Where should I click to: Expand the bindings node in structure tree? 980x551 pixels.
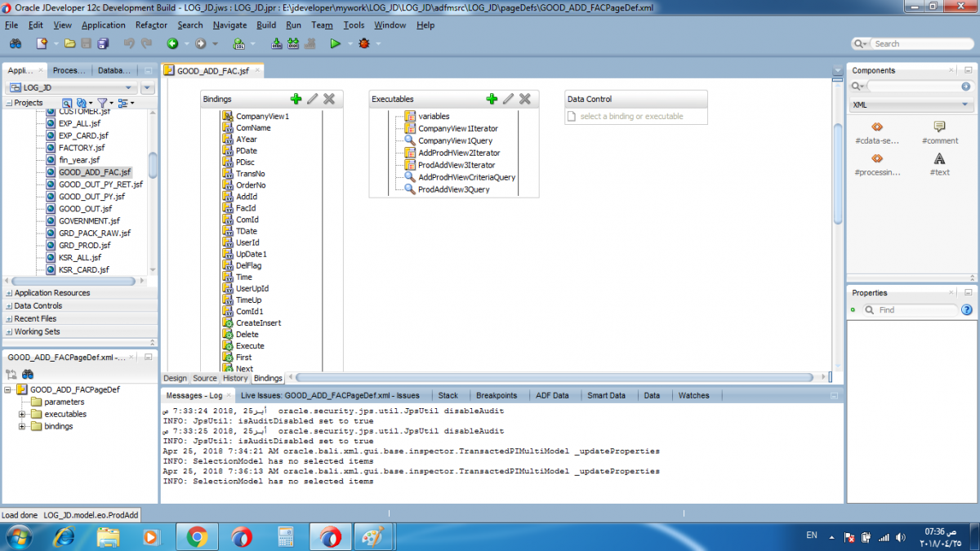22,426
